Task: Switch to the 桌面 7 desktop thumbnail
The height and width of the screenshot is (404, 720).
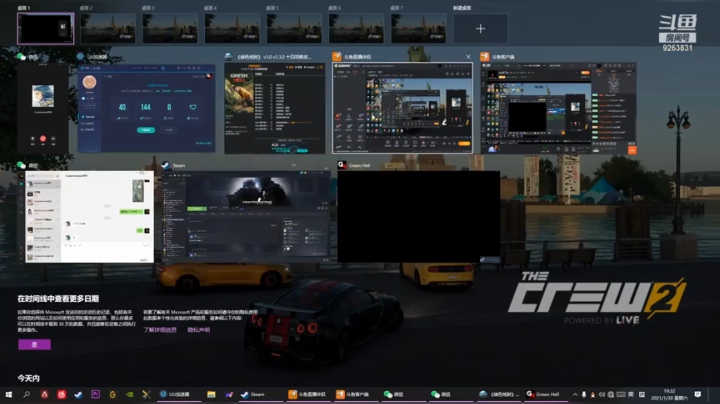Action: (418, 28)
